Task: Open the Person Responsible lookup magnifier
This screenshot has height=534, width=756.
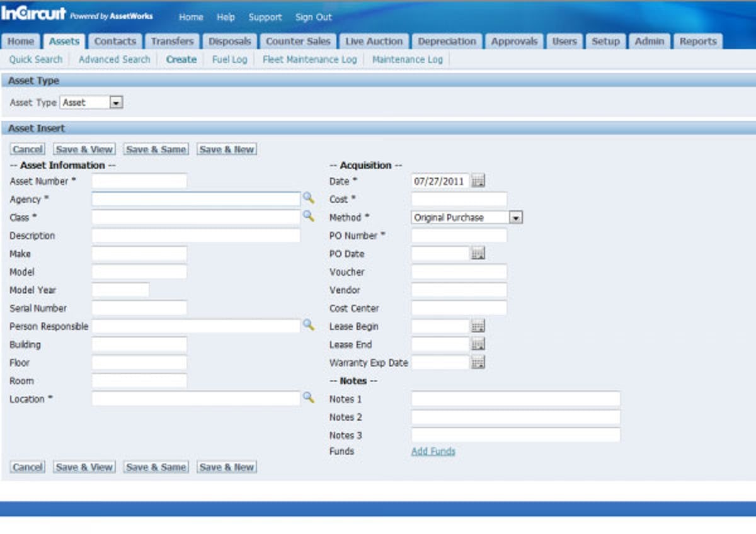Action: coord(308,326)
